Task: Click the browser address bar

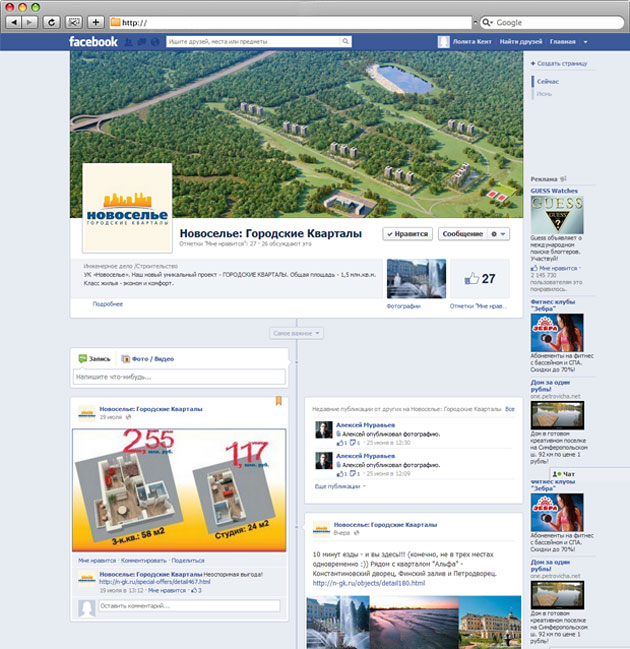Action: (291, 22)
